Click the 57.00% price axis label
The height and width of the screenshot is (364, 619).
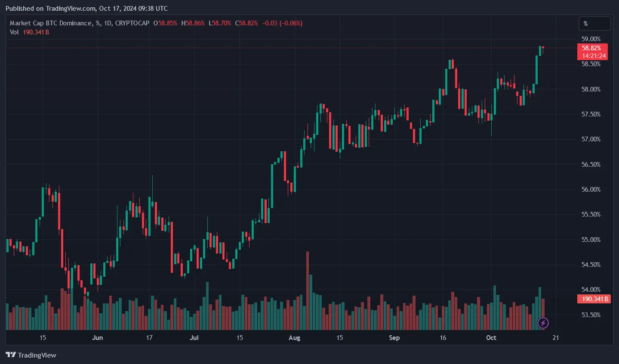coord(591,139)
